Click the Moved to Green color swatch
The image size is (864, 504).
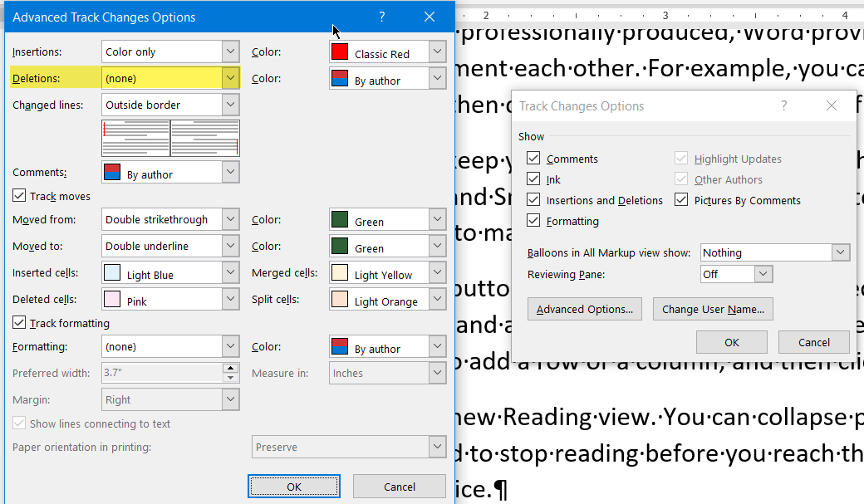point(340,246)
